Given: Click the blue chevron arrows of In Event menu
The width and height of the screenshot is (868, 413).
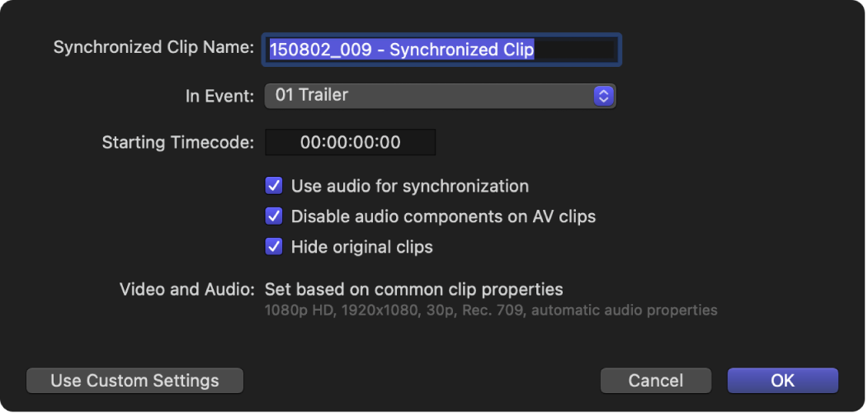Looking at the screenshot, I should [604, 96].
